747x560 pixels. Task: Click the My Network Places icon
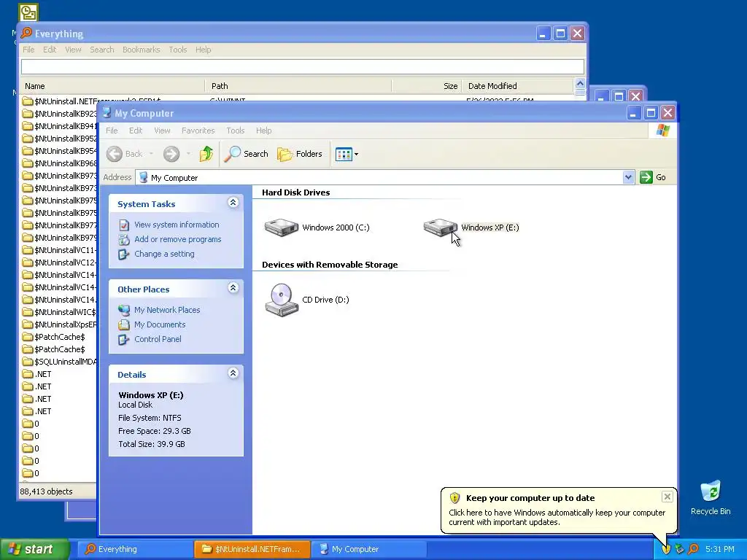pos(124,310)
